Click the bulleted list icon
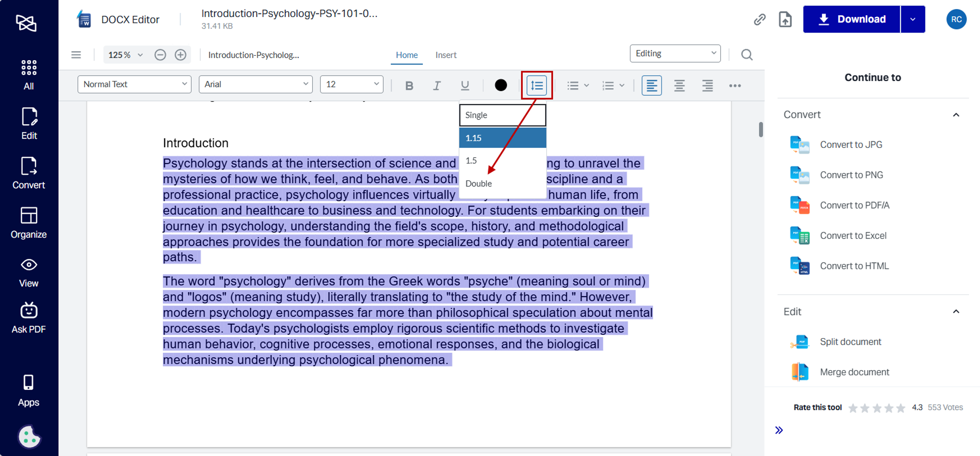Screen dimensions: 980x456 [x=572, y=86]
